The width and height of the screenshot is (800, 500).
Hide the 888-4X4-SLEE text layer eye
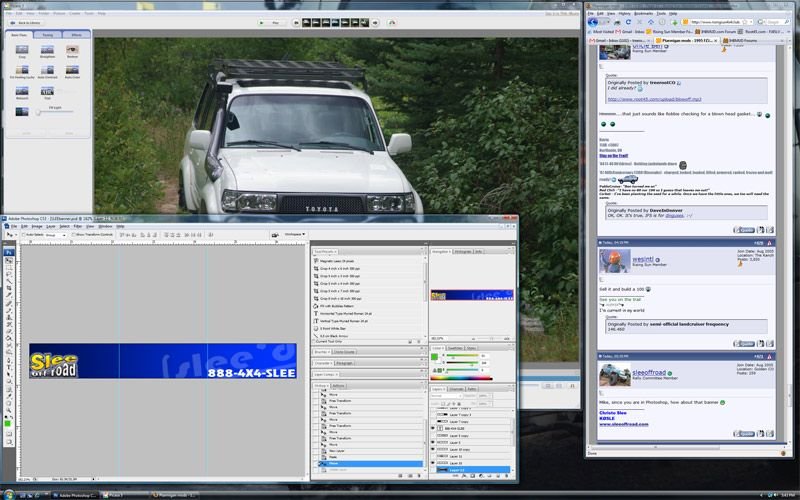pos(433,429)
